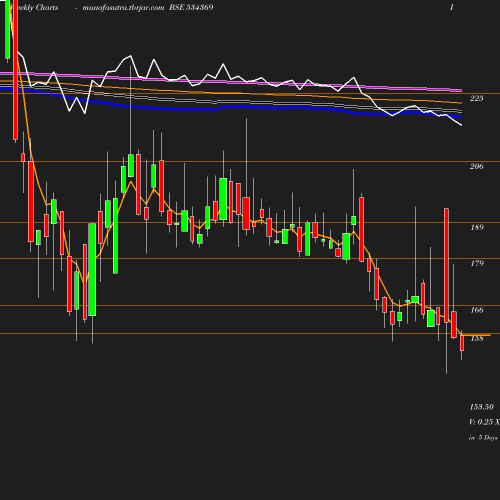Click the 'in 5 Days' text
Image resolution: width=500 pixels, height=500 pixels.
(x=483, y=438)
